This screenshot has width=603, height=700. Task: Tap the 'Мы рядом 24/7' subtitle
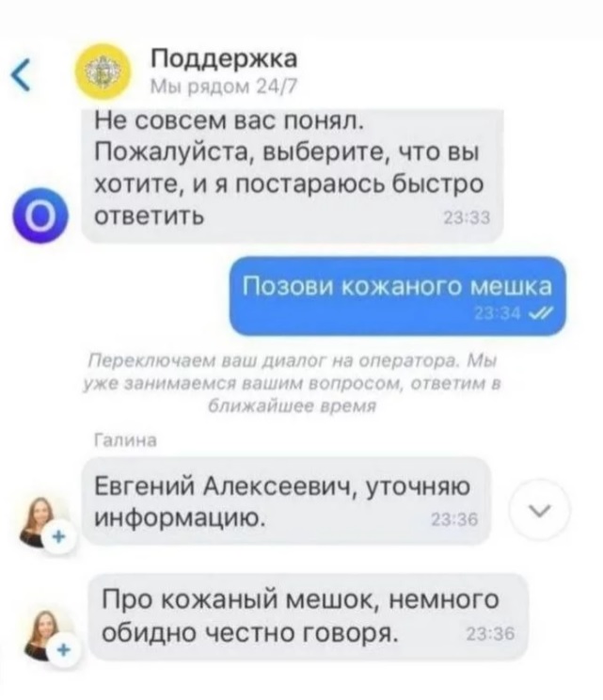coord(224,87)
